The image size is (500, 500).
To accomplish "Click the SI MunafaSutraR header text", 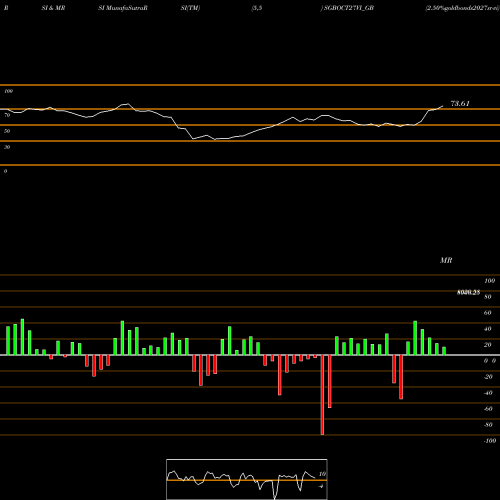I will pyautogui.click(x=123, y=8).
